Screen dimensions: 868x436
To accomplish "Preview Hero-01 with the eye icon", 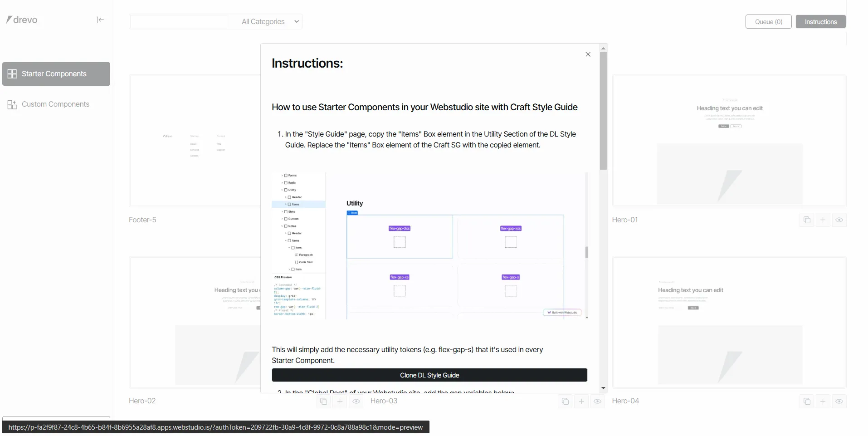I will click(839, 220).
